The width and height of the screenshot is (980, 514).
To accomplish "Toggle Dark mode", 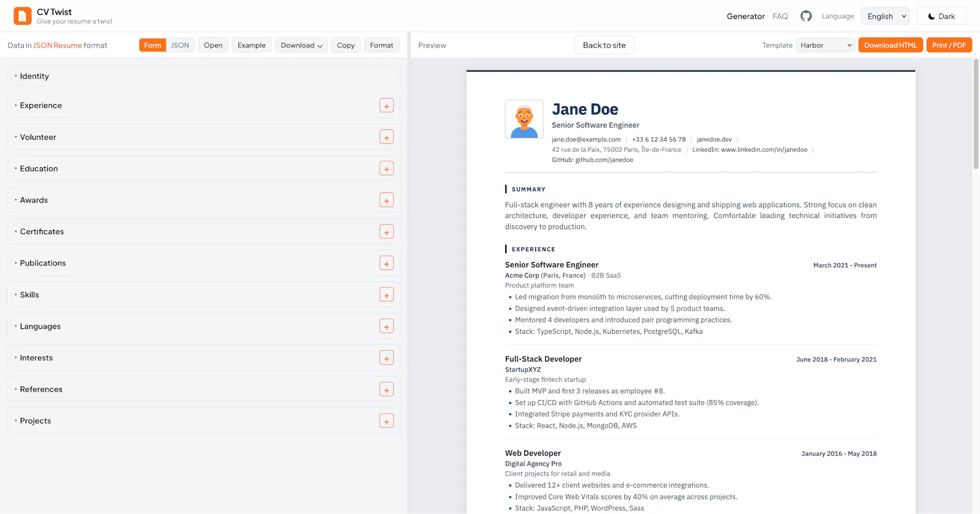I will click(941, 16).
